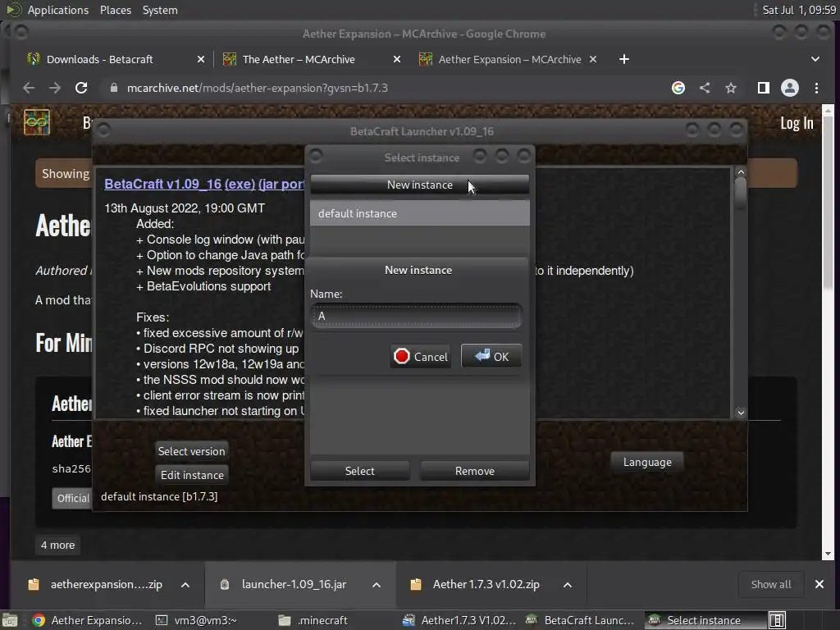Share this page icon

(705, 88)
